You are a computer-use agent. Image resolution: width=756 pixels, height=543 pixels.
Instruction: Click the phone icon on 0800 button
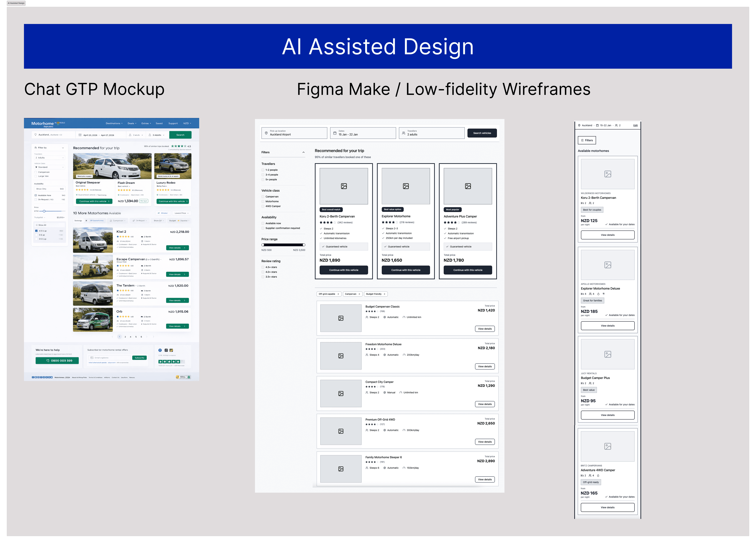click(x=48, y=361)
